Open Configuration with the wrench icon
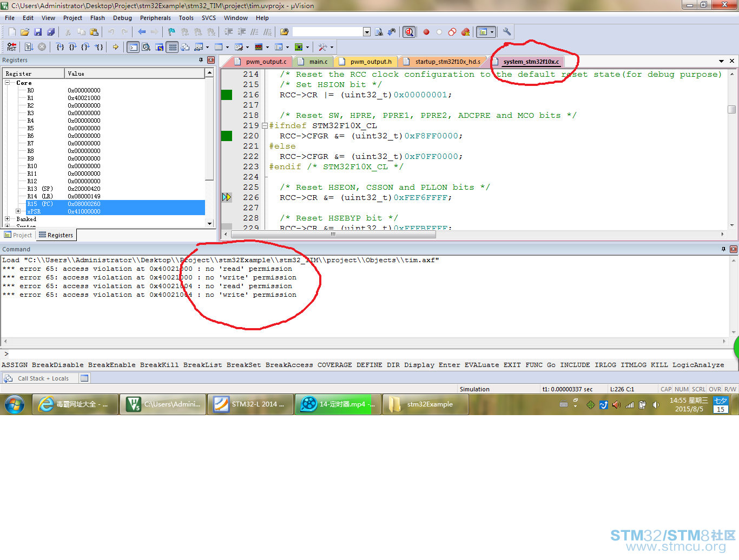 (x=507, y=32)
